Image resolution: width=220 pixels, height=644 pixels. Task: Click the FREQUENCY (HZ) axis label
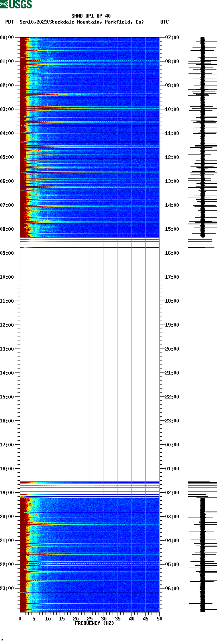point(94,623)
